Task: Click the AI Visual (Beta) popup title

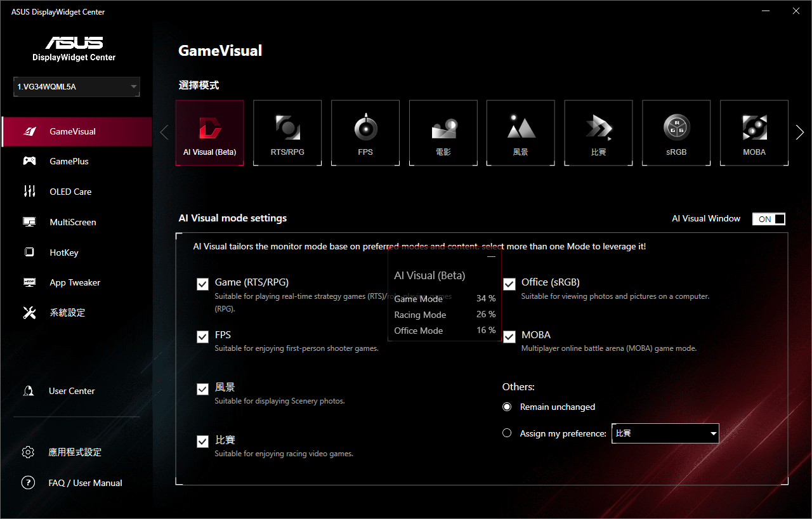Action: 429,275
